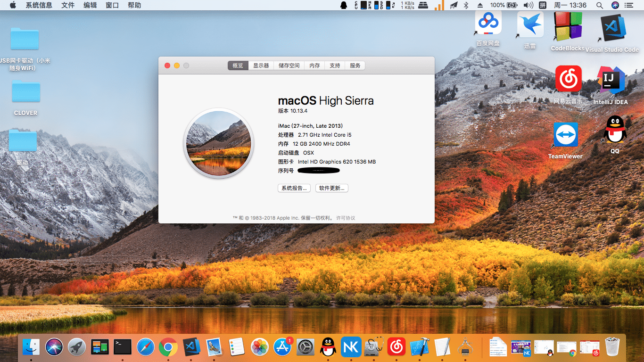Image resolution: width=644 pixels, height=362 pixels.
Task: Launch Xcode from the Dock
Action: [420, 347]
